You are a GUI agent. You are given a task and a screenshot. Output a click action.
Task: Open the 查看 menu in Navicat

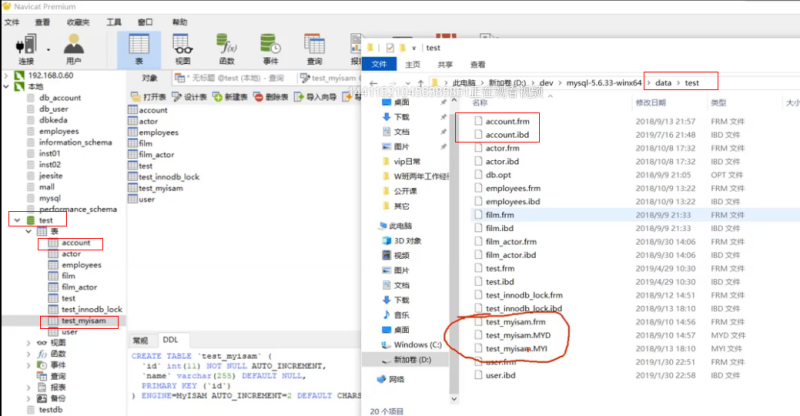coord(42,22)
